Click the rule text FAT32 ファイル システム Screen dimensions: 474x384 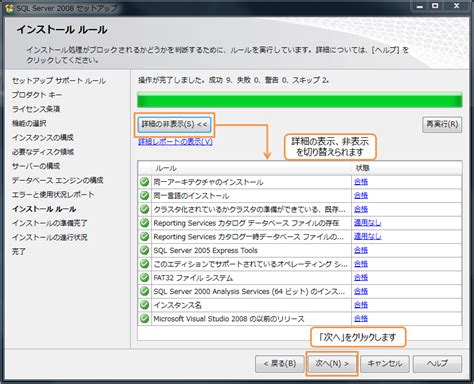(x=193, y=278)
